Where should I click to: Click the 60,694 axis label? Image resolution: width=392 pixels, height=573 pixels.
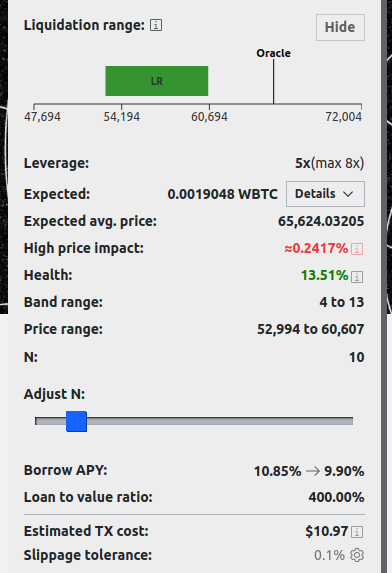tap(209, 117)
